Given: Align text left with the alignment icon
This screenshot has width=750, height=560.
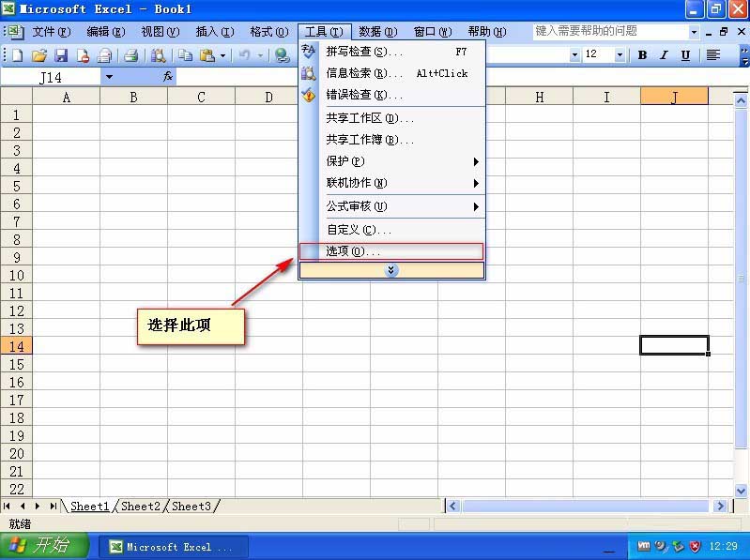Looking at the screenshot, I should click(x=713, y=55).
